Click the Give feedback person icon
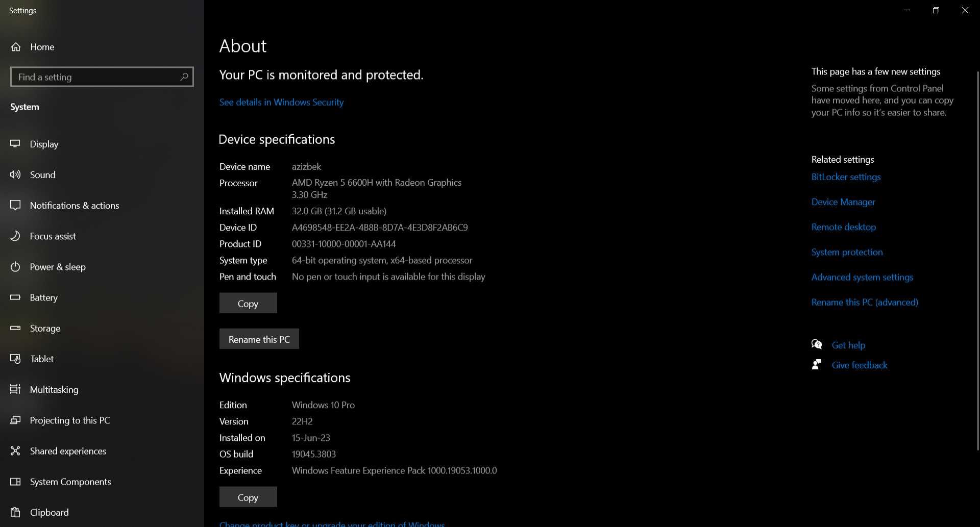 pos(817,364)
